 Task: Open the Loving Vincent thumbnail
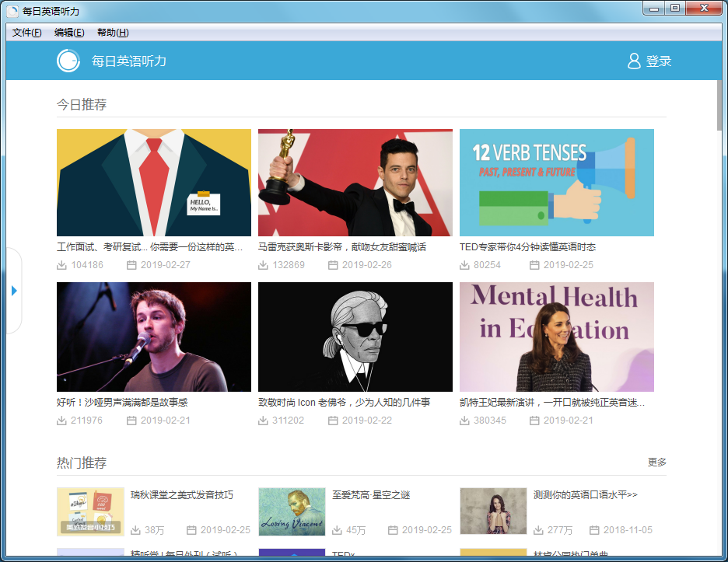coord(292,511)
